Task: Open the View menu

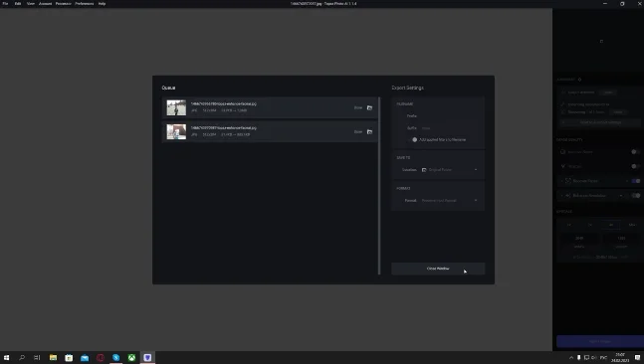Action: coord(31,4)
